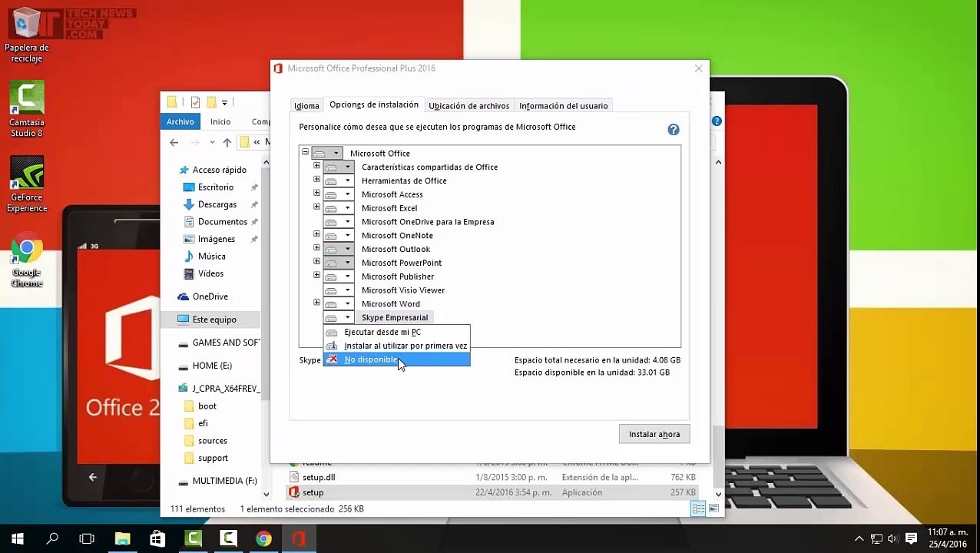Click the setup application file icon
Viewport: 980px width, 553px height.
pos(293,492)
